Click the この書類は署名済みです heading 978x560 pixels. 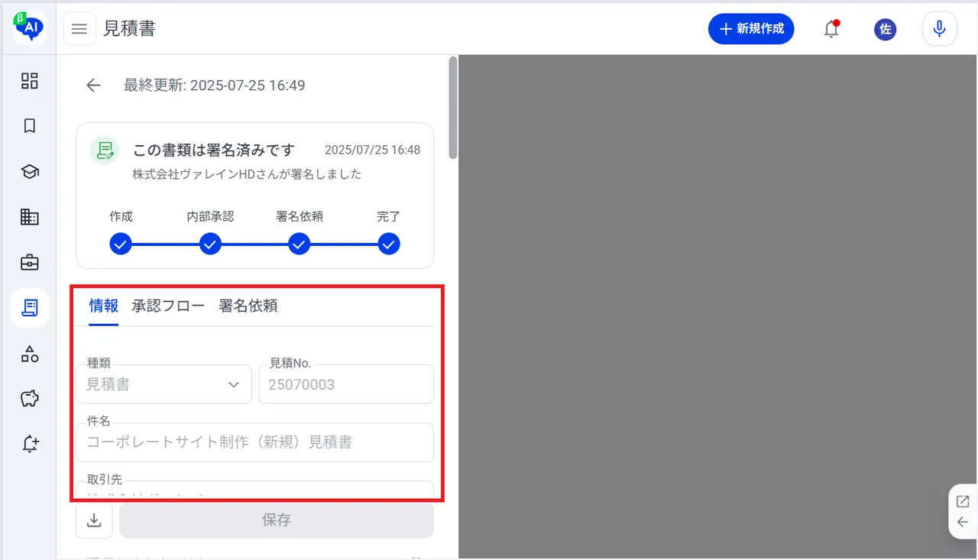(214, 151)
